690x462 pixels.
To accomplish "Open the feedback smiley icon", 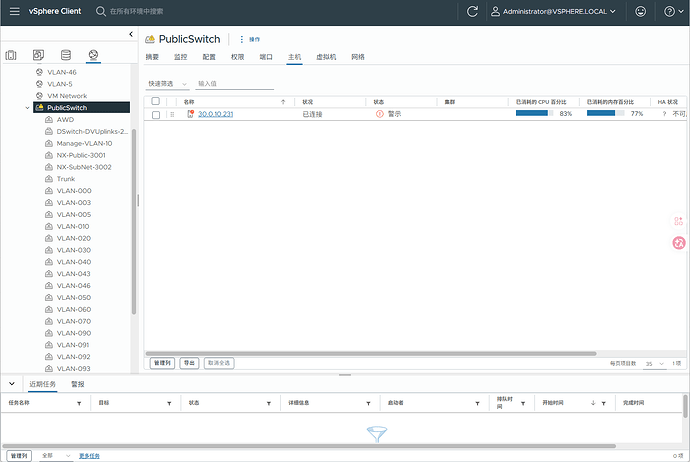I will coord(640,11).
